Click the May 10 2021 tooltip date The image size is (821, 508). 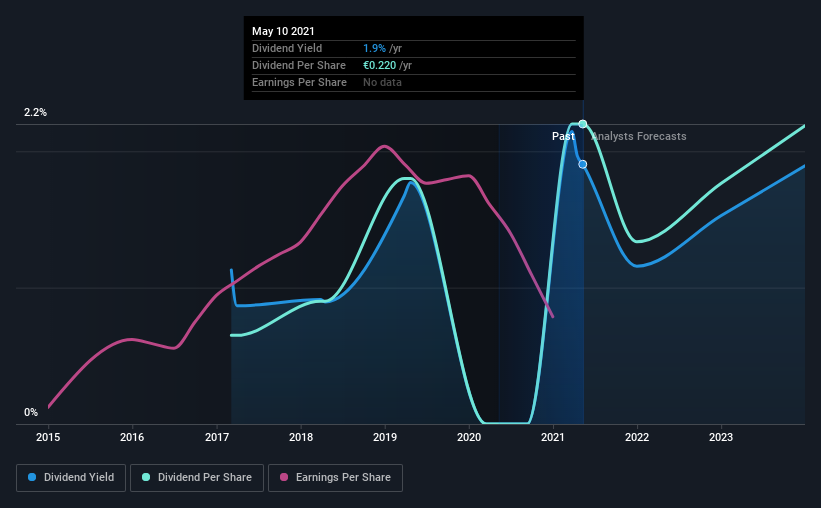pos(283,31)
